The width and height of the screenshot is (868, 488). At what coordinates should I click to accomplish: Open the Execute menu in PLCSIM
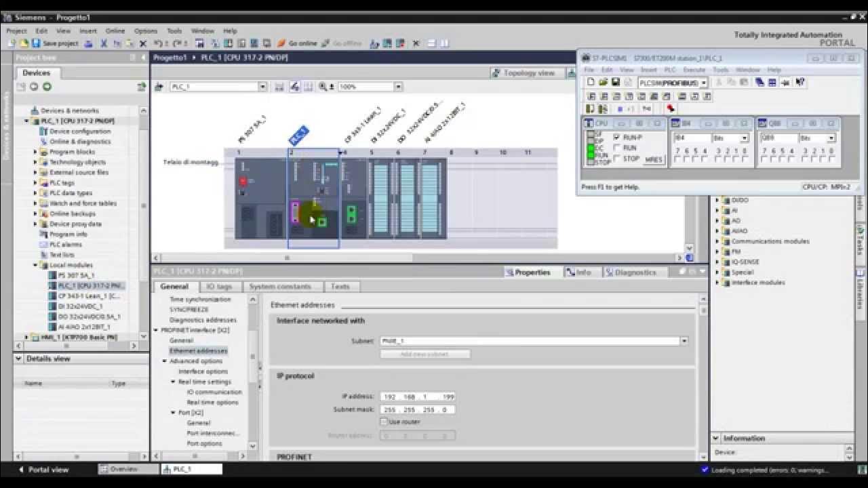694,70
